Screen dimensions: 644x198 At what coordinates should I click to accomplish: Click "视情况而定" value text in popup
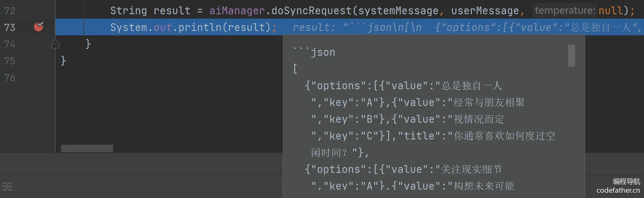(x=479, y=119)
